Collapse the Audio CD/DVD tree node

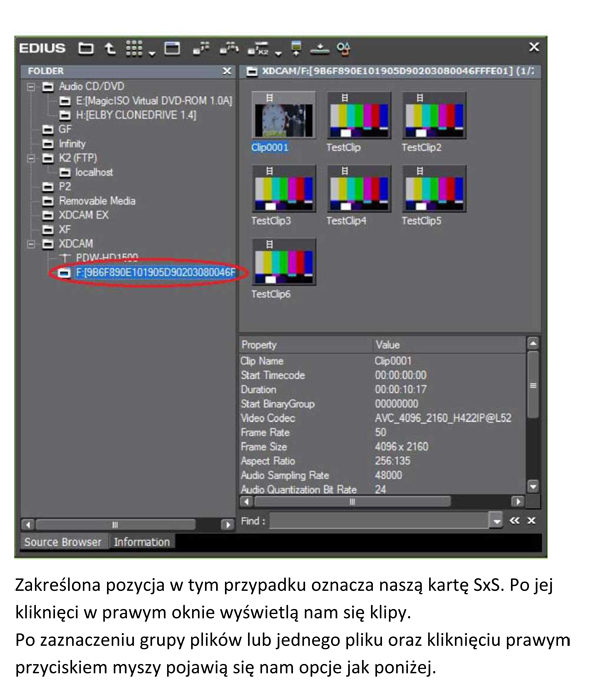(31, 87)
